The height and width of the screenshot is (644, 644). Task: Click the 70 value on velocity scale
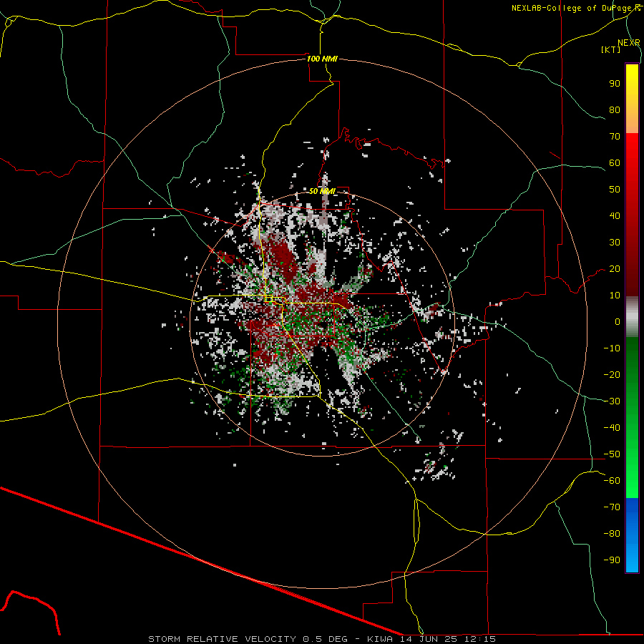pyautogui.click(x=615, y=137)
